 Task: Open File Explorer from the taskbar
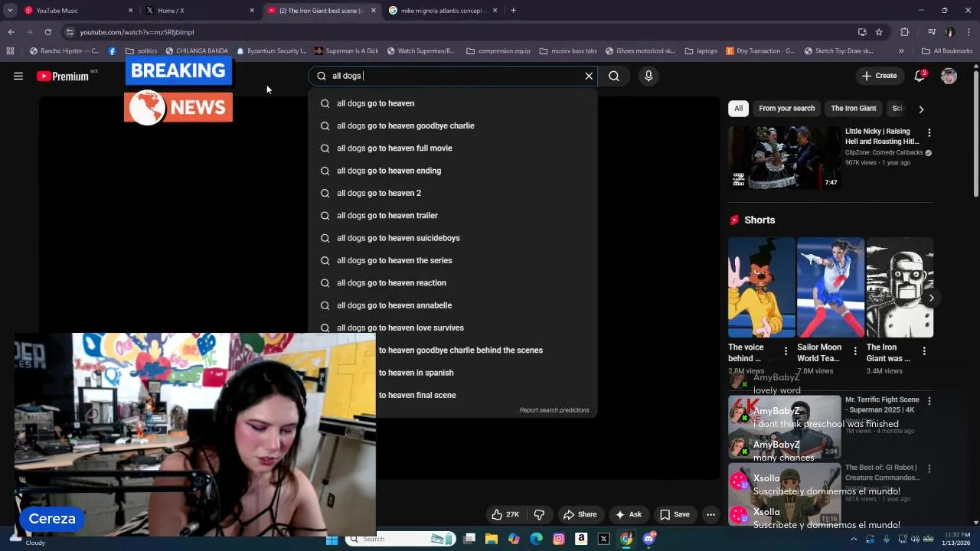tap(492, 539)
